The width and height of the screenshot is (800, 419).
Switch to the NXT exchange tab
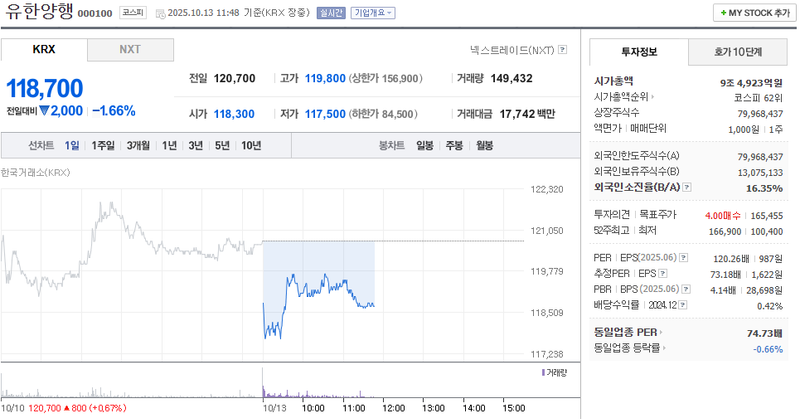coord(130,49)
